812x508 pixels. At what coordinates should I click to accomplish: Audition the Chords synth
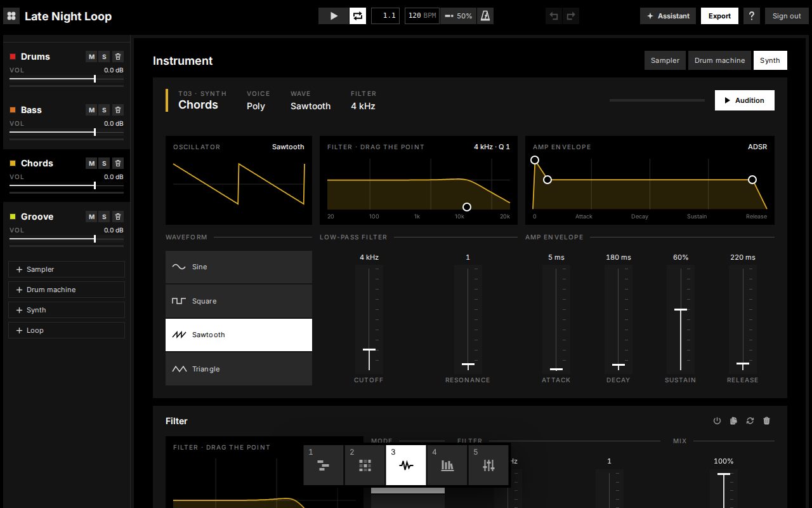pyautogui.click(x=745, y=100)
